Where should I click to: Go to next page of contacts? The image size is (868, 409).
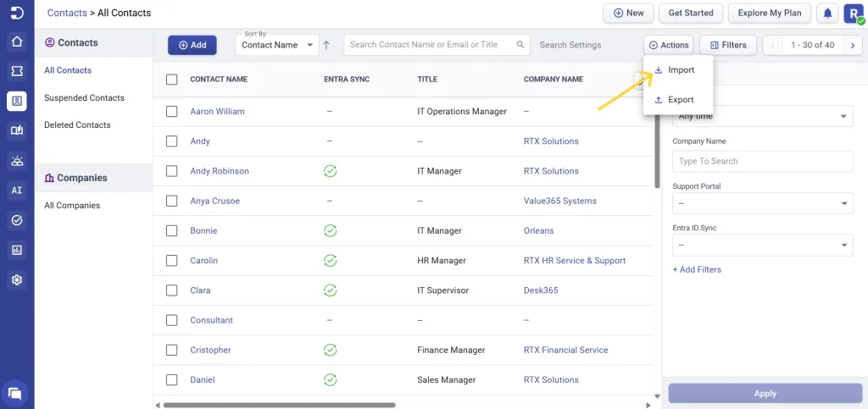(x=853, y=46)
